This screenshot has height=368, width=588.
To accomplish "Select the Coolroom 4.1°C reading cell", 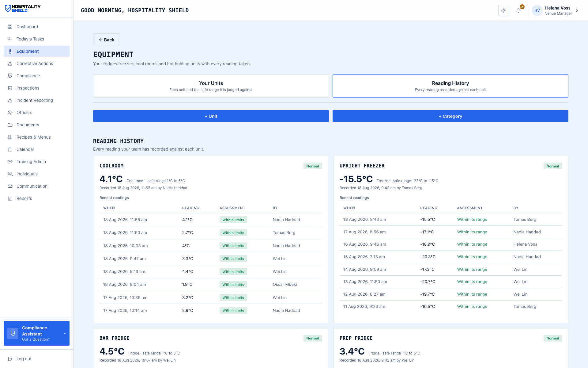I will tap(187, 220).
